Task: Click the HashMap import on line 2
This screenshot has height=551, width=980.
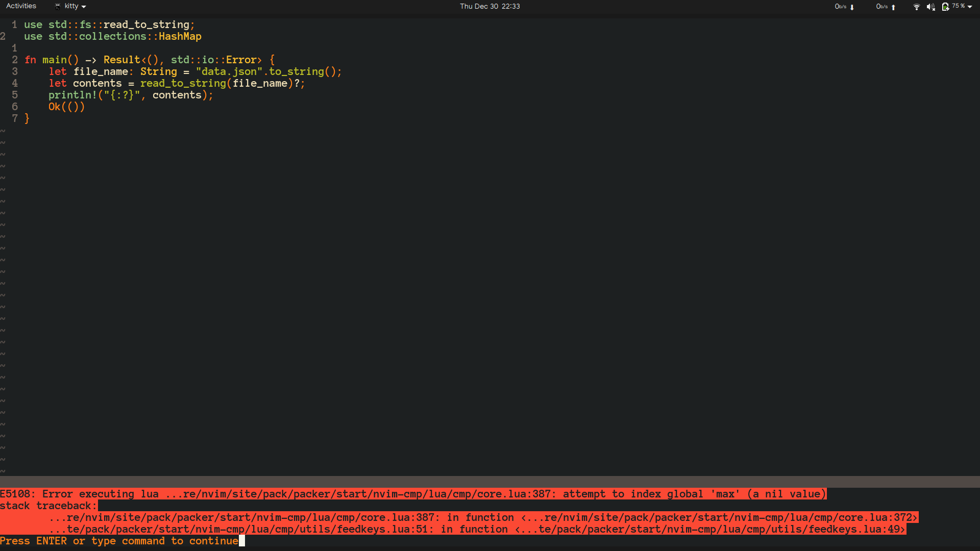Action: click(180, 36)
